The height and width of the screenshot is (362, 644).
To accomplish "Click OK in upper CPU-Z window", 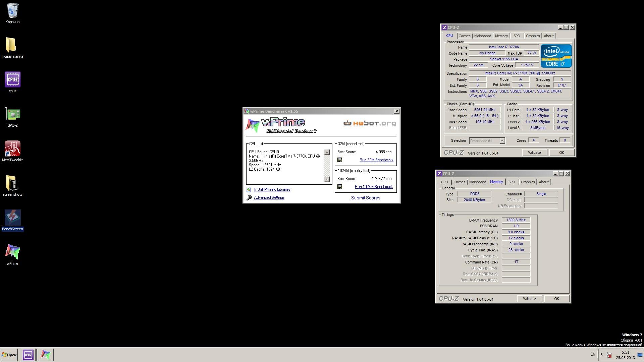I will 561,153.
